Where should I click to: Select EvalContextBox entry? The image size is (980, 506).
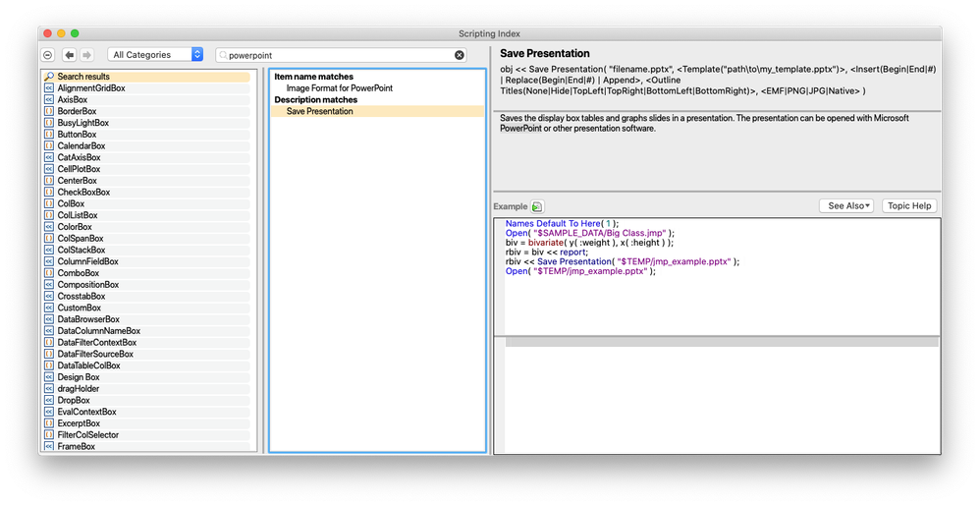(x=147, y=413)
